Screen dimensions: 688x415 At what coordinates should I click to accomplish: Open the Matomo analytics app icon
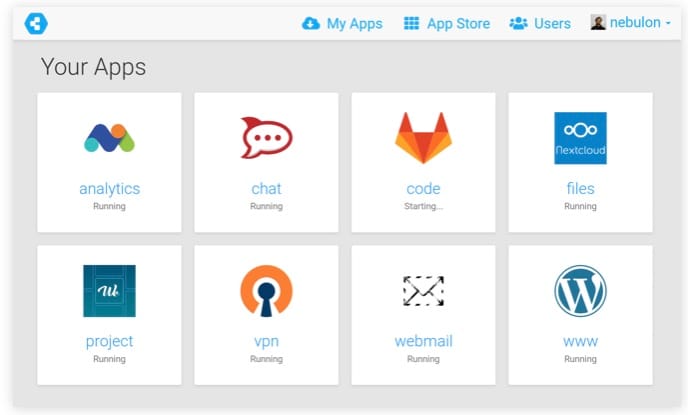[x=109, y=138]
